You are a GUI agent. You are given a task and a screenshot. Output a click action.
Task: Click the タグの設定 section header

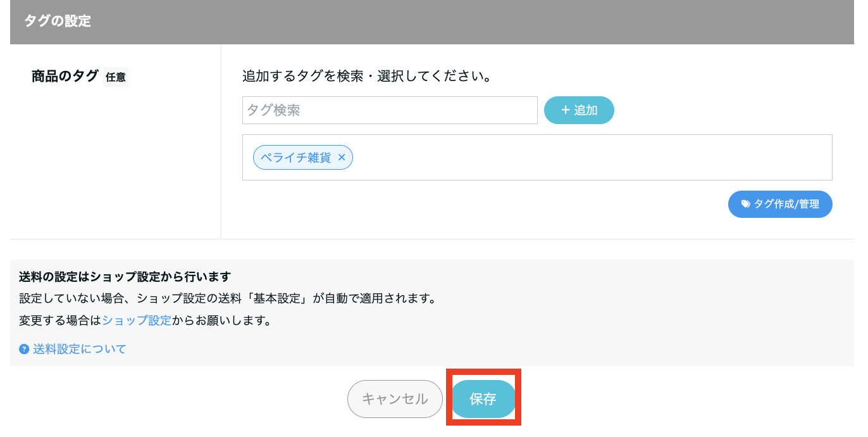click(58, 22)
